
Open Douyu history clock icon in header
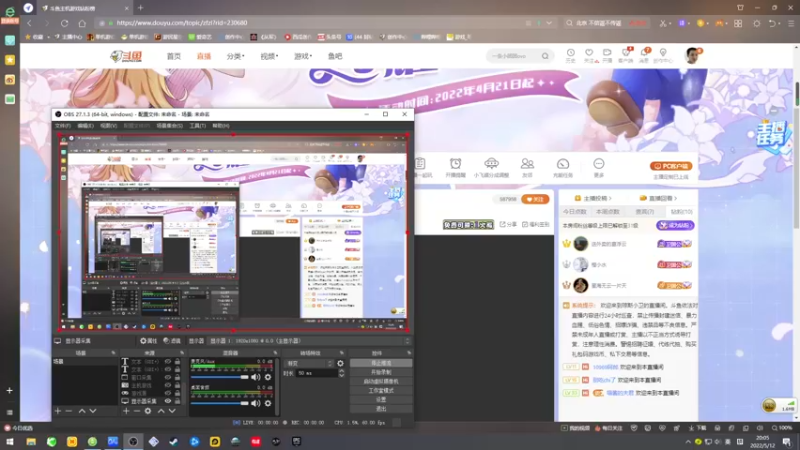click(x=570, y=55)
